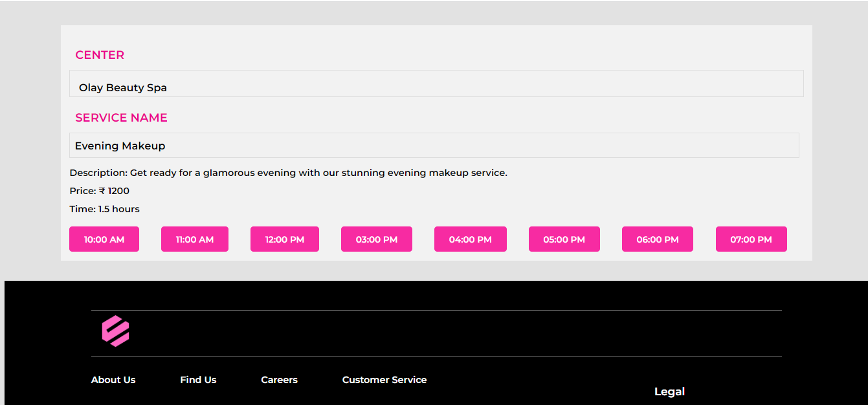Pick the 03:00 PM time slot
This screenshot has height=405, width=868.
377,239
